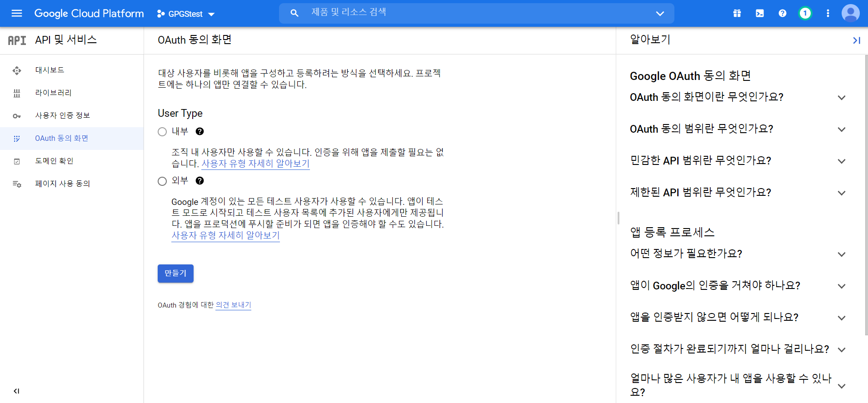Click the 앱 등록 프로세스 heading
This screenshot has width=868, height=403.
tap(672, 232)
